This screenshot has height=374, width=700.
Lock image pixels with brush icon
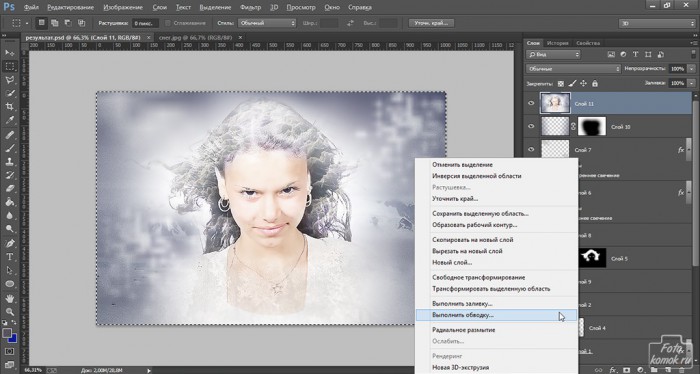[572, 83]
